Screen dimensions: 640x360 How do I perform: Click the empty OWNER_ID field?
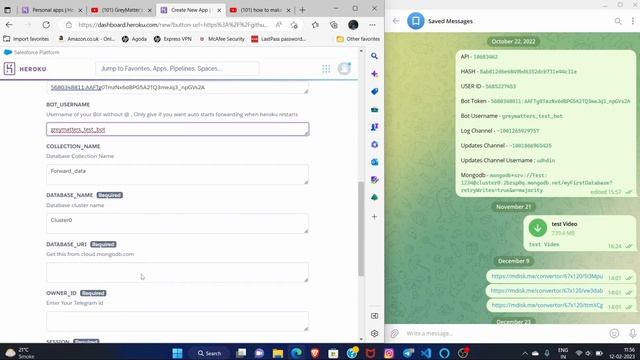click(178, 321)
